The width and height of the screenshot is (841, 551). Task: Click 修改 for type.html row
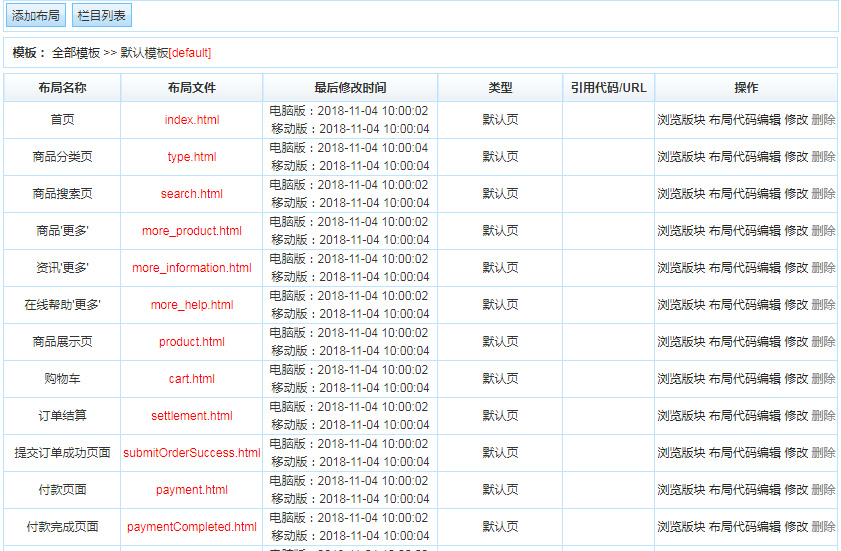[x=796, y=157]
